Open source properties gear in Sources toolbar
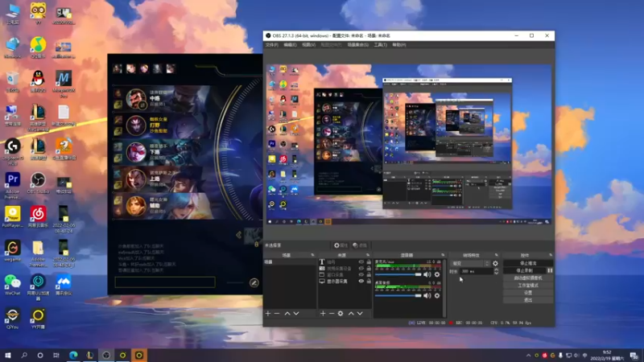 point(341,314)
